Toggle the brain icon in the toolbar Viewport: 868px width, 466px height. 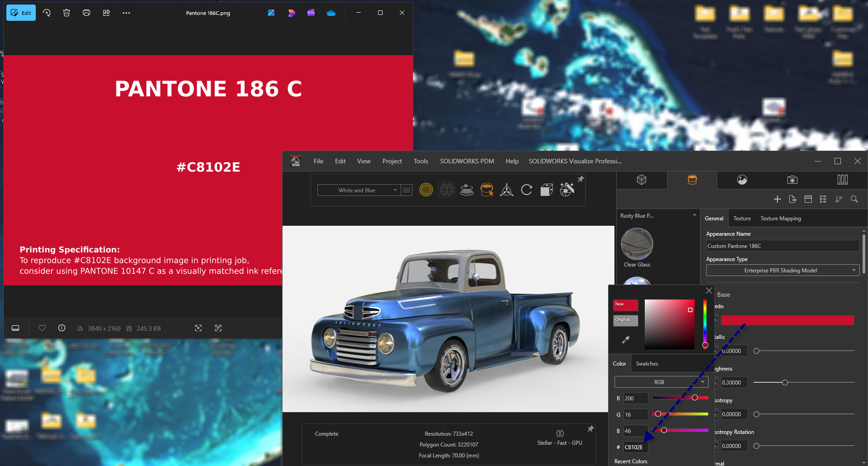pyautogui.click(x=446, y=190)
